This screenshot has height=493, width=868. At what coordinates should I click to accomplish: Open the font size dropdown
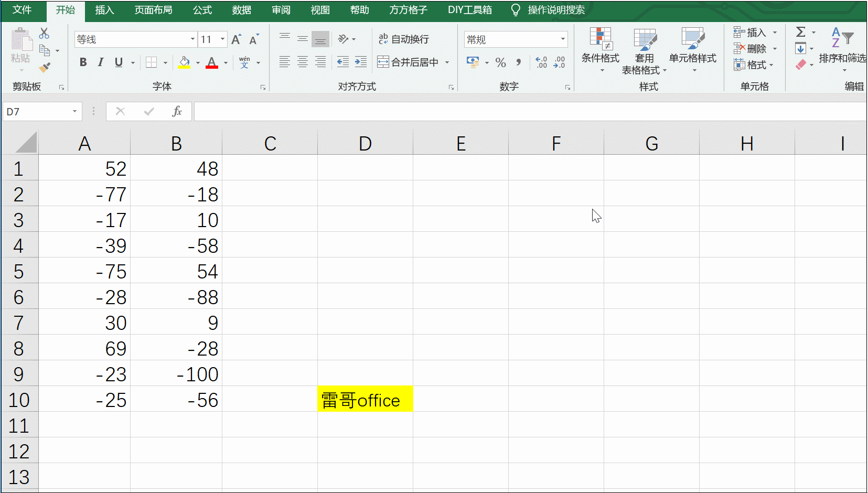click(223, 39)
